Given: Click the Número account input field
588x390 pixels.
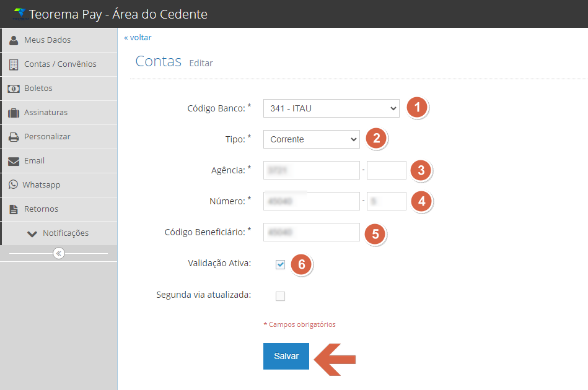Looking at the screenshot, I should (x=311, y=201).
